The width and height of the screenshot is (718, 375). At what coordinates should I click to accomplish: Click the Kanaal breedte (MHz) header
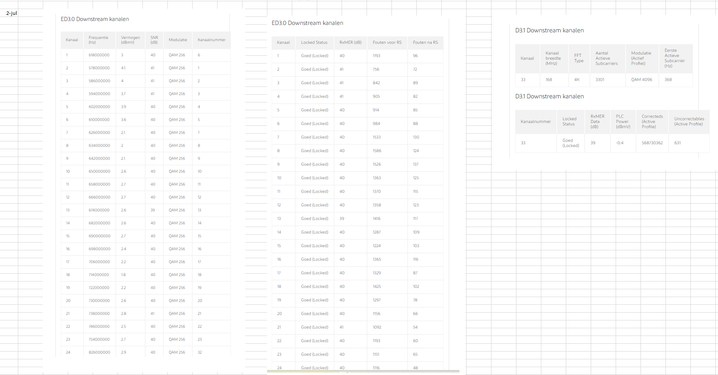pyautogui.click(x=553, y=58)
